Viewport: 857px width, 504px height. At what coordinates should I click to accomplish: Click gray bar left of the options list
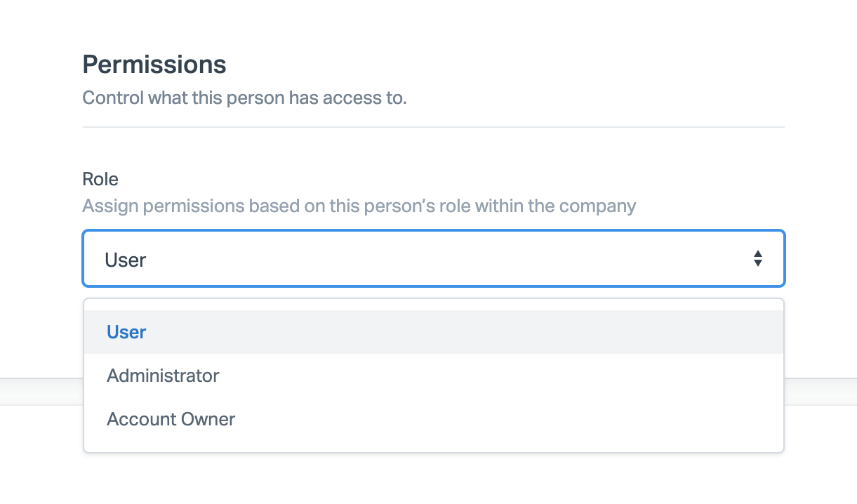[41, 392]
